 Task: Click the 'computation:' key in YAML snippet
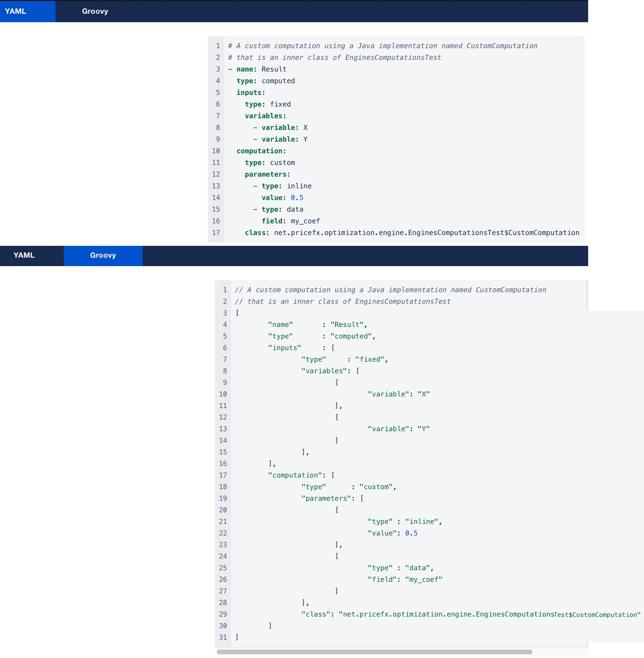point(261,151)
